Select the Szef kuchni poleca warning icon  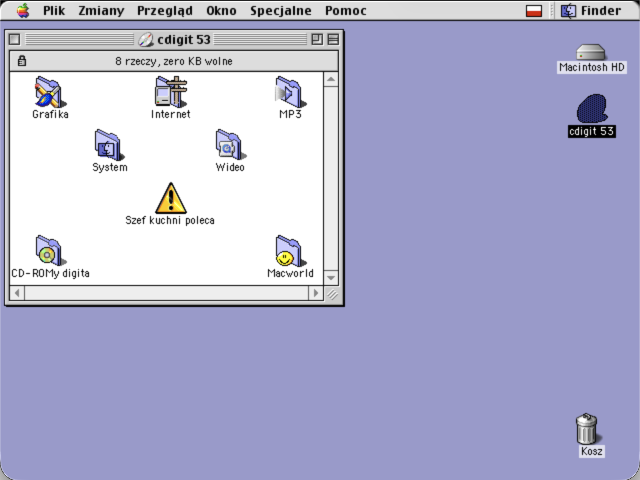[x=171, y=198]
